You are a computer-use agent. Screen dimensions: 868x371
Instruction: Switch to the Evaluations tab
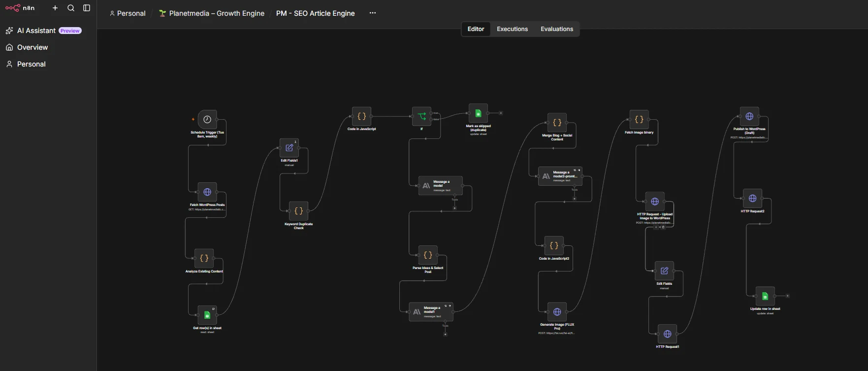[557, 29]
